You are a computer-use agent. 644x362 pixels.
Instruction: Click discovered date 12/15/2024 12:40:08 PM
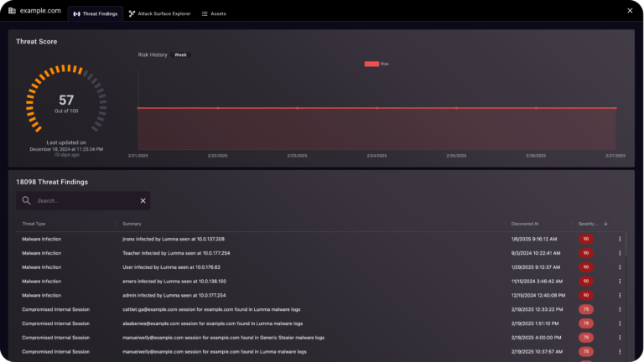tap(538, 295)
